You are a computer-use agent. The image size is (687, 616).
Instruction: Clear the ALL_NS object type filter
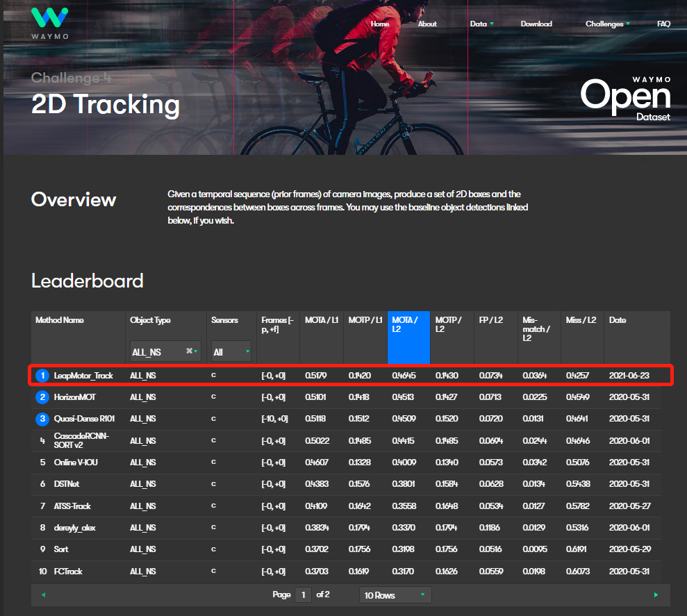click(189, 351)
